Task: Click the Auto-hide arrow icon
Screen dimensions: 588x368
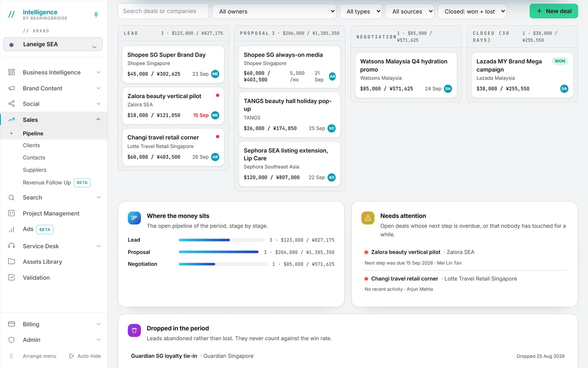Action: point(72,356)
